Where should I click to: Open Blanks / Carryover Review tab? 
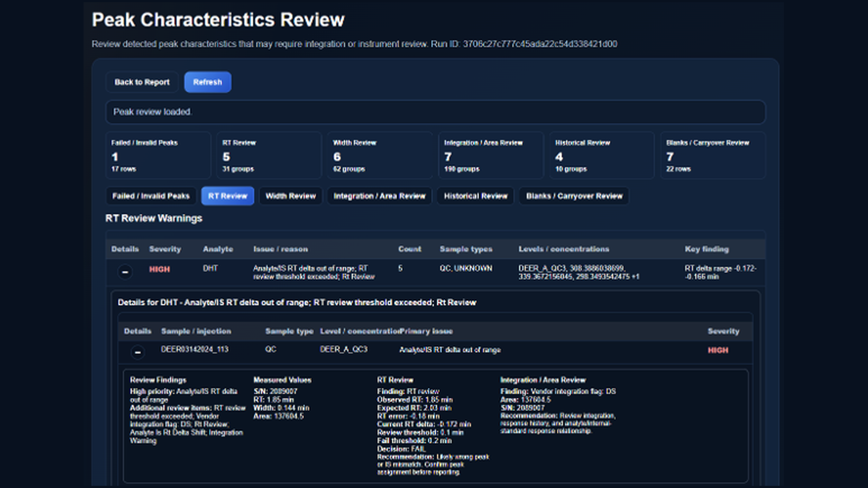[x=574, y=196]
